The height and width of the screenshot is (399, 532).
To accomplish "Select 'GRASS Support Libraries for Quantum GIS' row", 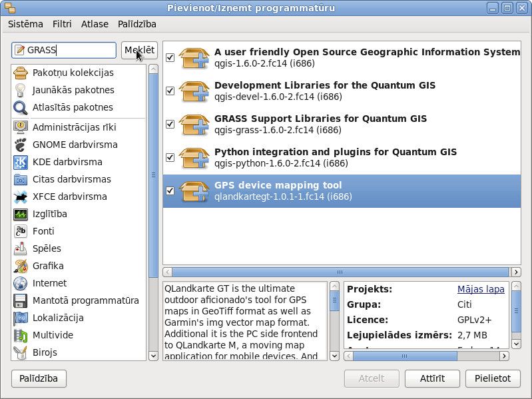I will coord(342,124).
